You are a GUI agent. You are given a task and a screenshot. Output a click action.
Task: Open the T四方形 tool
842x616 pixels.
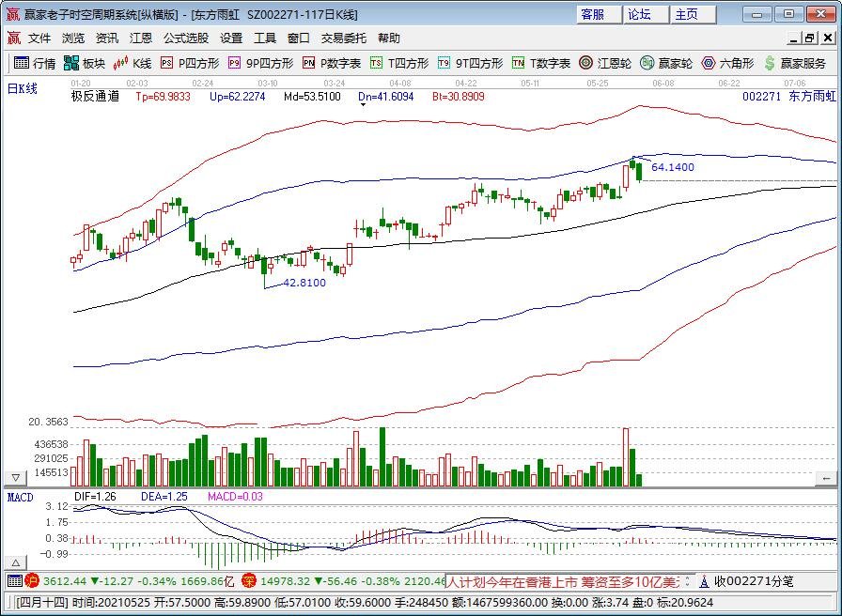pos(399,63)
